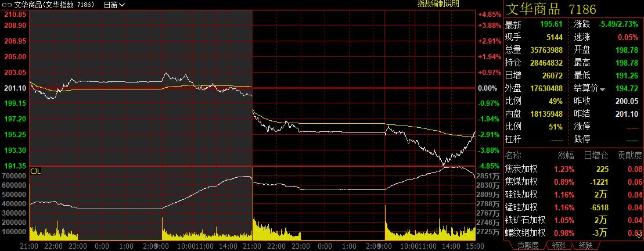Viewport: 644px width, 251px height.
Task: Select the 螺纹钢加权 row
Action: (573, 233)
